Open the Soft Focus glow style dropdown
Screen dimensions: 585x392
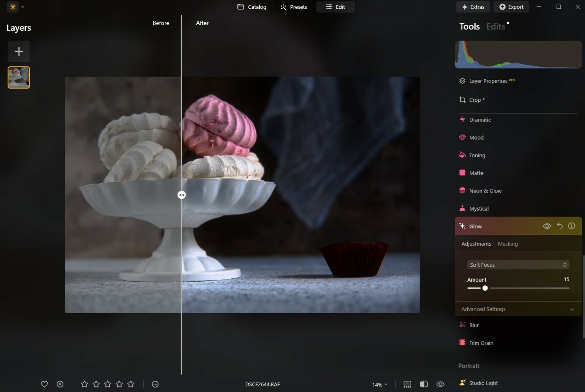(x=518, y=265)
